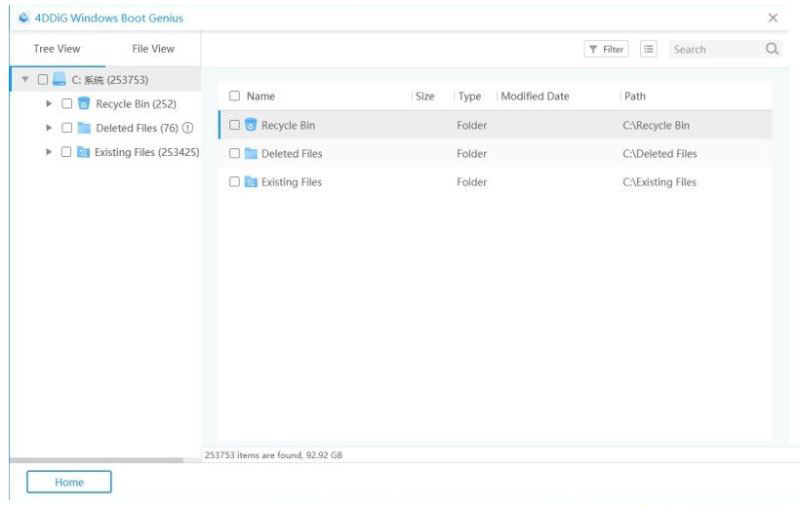Open the Filter options
This screenshot has height=508, width=800.
(606, 49)
